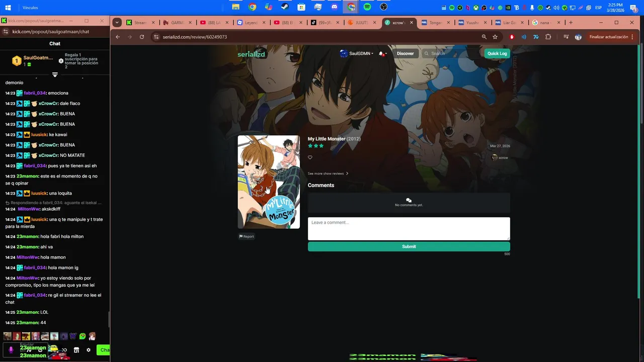Open the My Little Monster title link
This screenshot has height=362, width=644.
click(x=327, y=139)
